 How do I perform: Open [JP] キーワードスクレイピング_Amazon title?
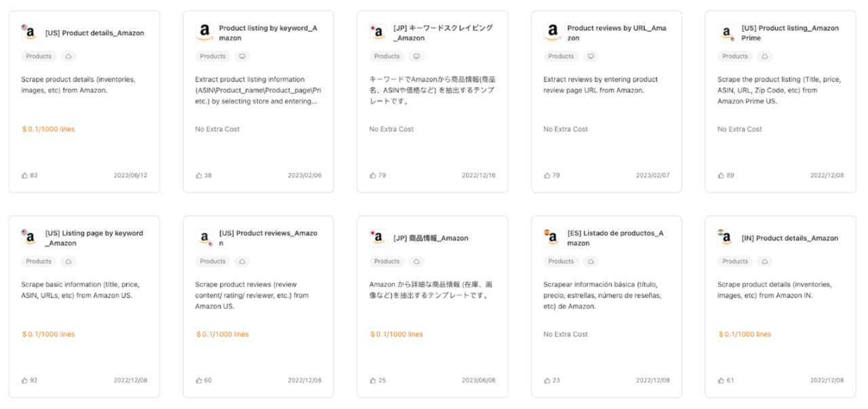coord(443,33)
